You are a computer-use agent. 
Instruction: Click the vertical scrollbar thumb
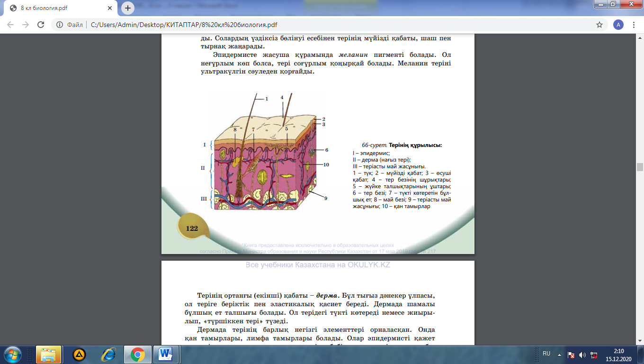pyautogui.click(x=640, y=166)
